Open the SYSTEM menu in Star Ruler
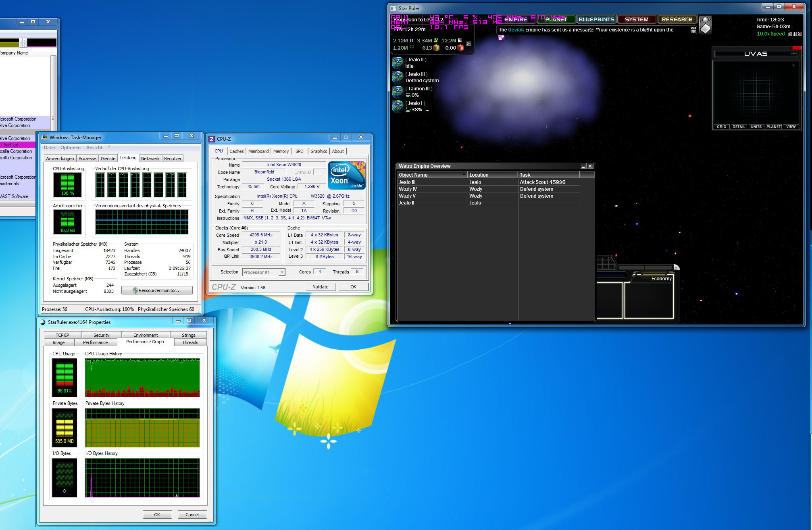Image resolution: width=812 pixels, height=530 pixels. pos(637,19)
